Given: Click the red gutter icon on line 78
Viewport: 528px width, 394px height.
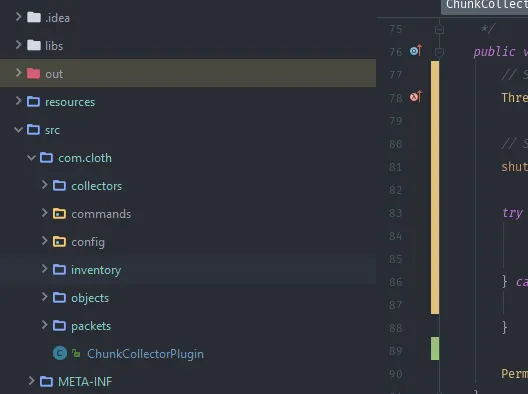Looking at the screenshot, I should click(416, 97).
